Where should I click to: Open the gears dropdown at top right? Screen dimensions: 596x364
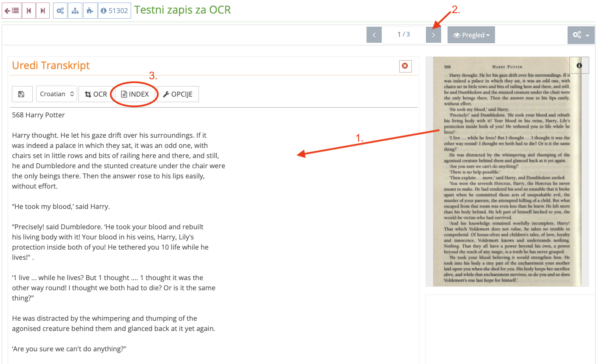point(581,34)
